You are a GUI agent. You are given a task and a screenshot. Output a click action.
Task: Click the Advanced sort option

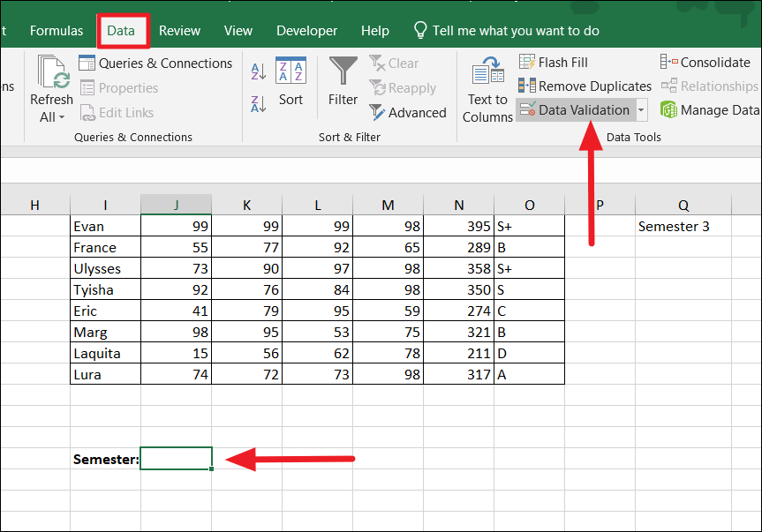(x=409, y=112)
